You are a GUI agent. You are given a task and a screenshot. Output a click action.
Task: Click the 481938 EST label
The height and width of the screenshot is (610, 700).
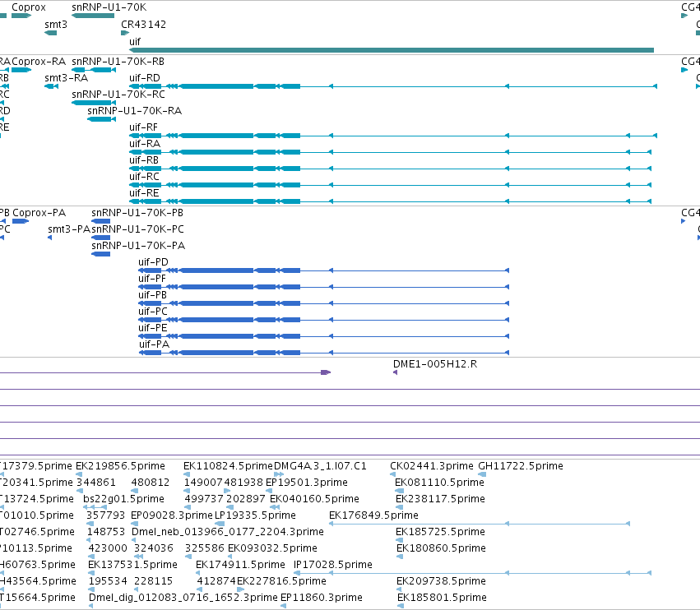click(x=243, y=483)
